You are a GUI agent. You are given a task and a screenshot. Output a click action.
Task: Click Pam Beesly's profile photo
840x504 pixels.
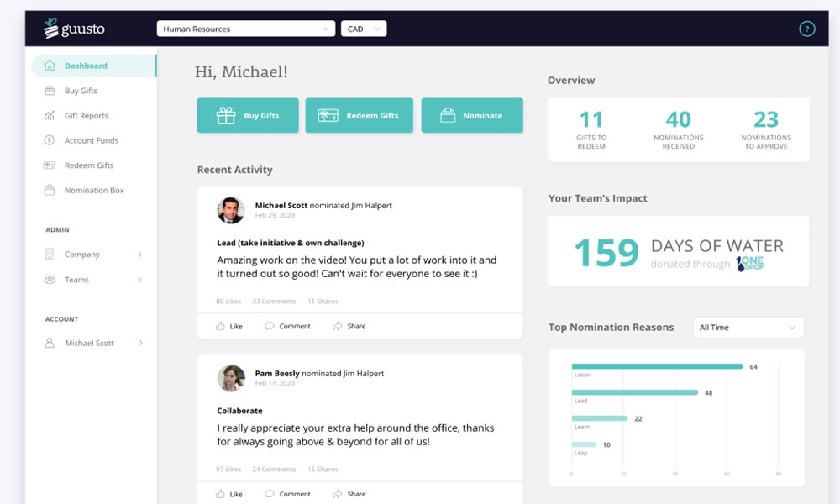point(231,378)
